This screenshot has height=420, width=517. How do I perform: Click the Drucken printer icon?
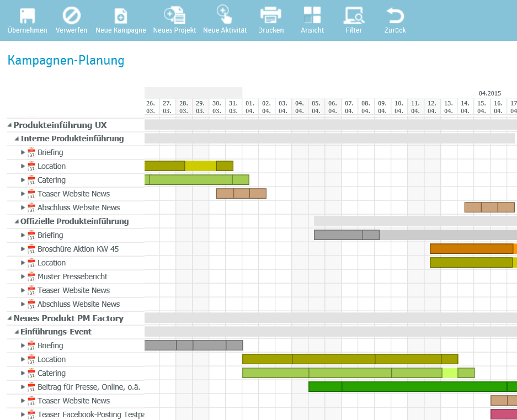tap(271, 15)
